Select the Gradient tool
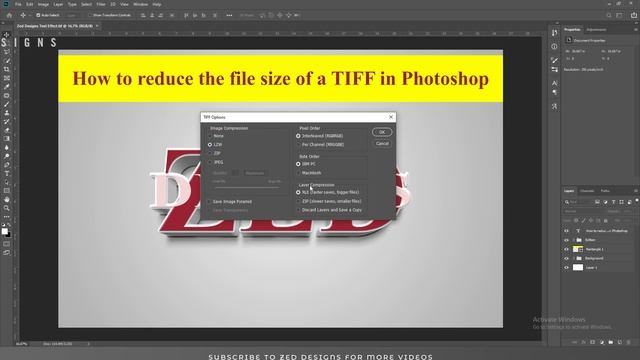This screenshot has width=640, height=360. tap(7, 139)
